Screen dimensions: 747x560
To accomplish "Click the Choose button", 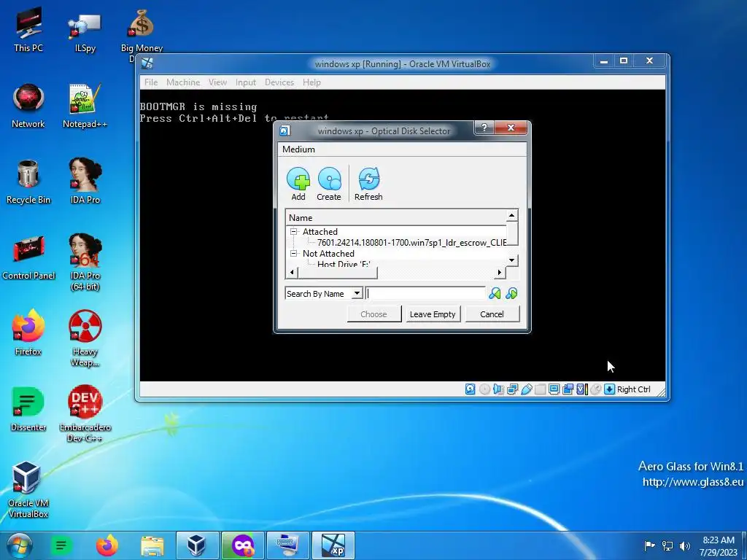I will click(374, 314).
